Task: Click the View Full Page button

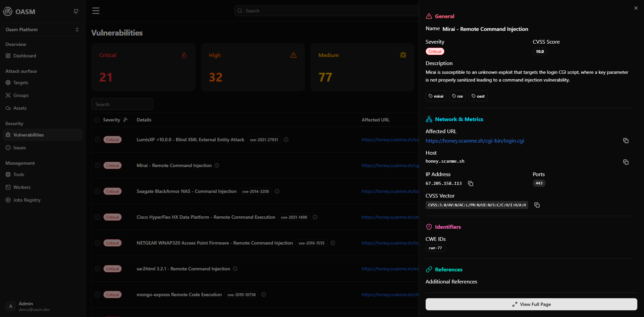Action: (531, 304)
